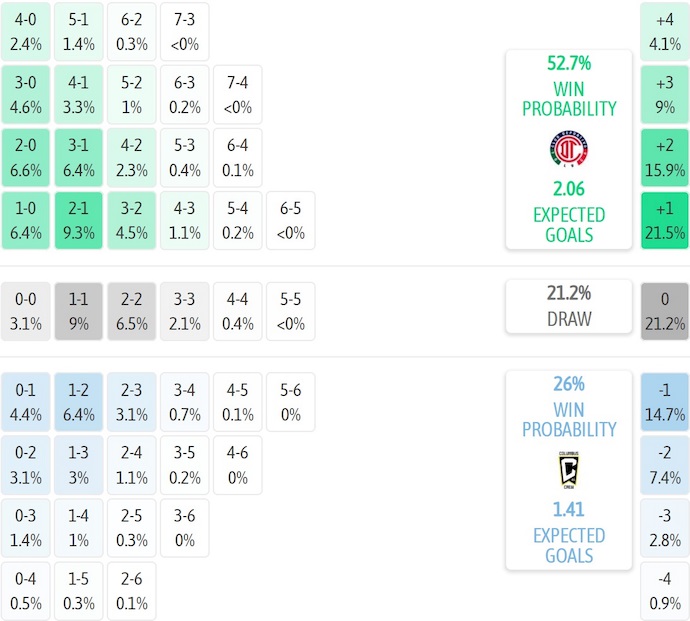Click the Toluca team crest logo
This screenshot has width=690, height=621.
click(x=568, y=150)
